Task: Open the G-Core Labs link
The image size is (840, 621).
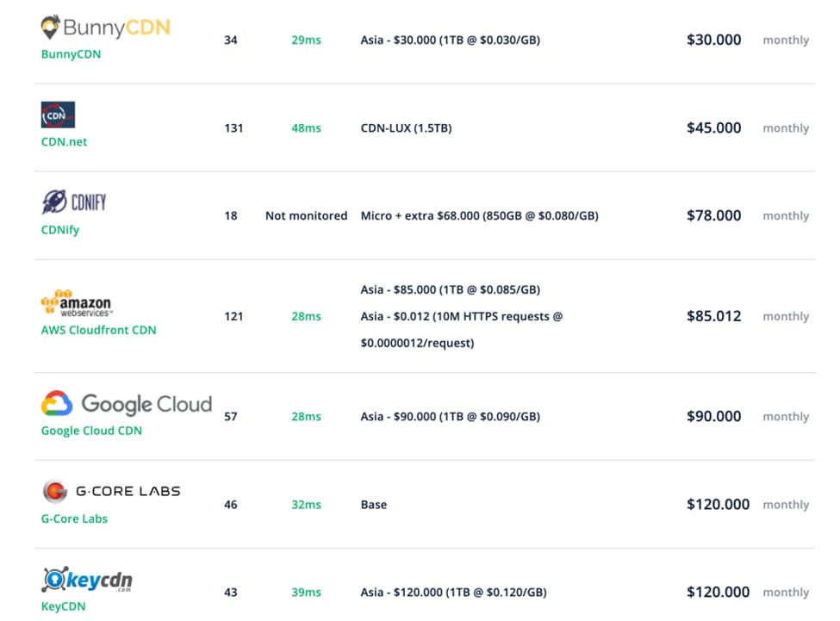Action: coord(74,519)
